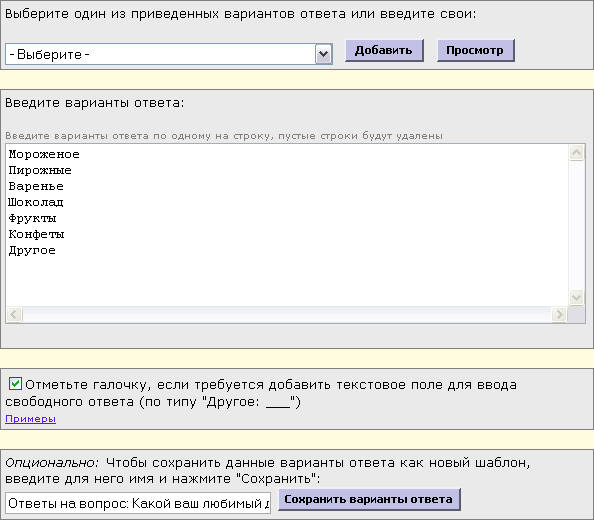The height and width of the screenshot is (520, 594).
Task: Click the textarea scroll down arrow
Action: [x=577, y=297]
